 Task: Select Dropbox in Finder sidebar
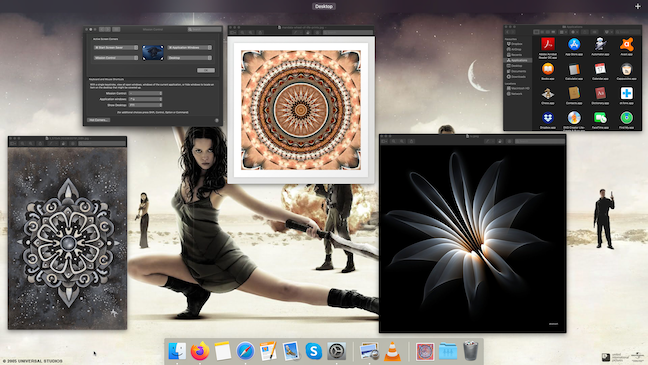(x=517, y=44)
